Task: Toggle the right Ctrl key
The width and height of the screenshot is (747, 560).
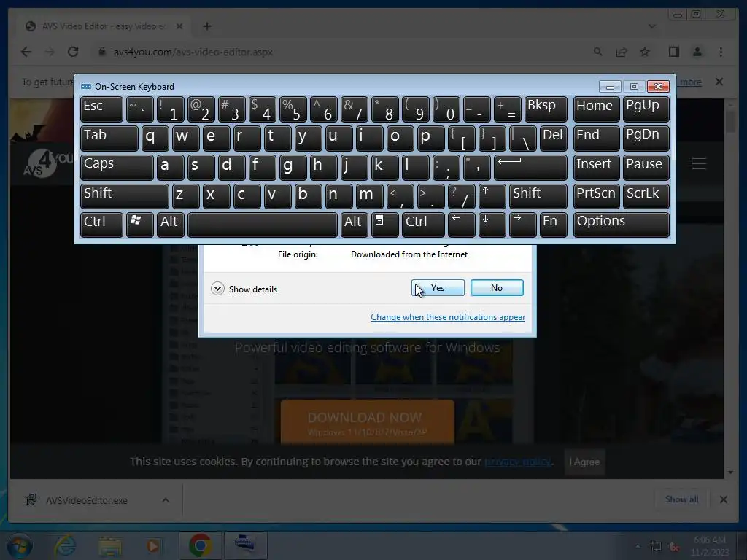Action: pyautogui.click(x=423, y=225)
